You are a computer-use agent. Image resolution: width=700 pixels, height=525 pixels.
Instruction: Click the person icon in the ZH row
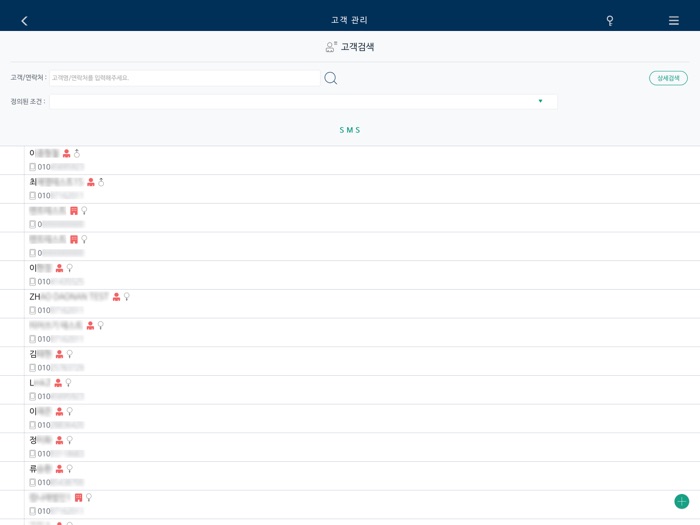(117, 296)
